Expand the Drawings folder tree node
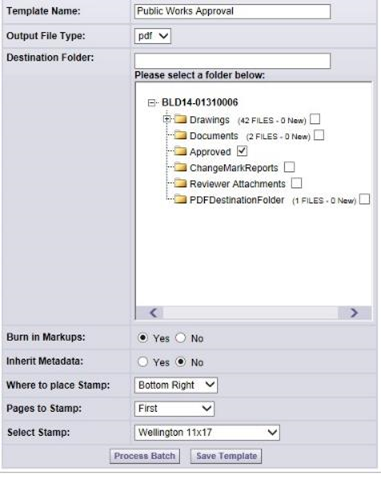Viewport: 381px width, 479px height. [167, 119]
